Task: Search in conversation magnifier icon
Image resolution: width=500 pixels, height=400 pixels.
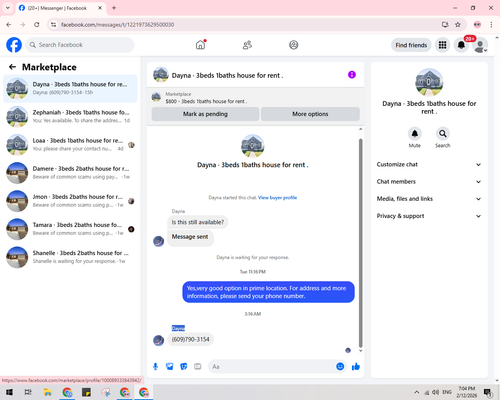Action: tap(443, 134)
